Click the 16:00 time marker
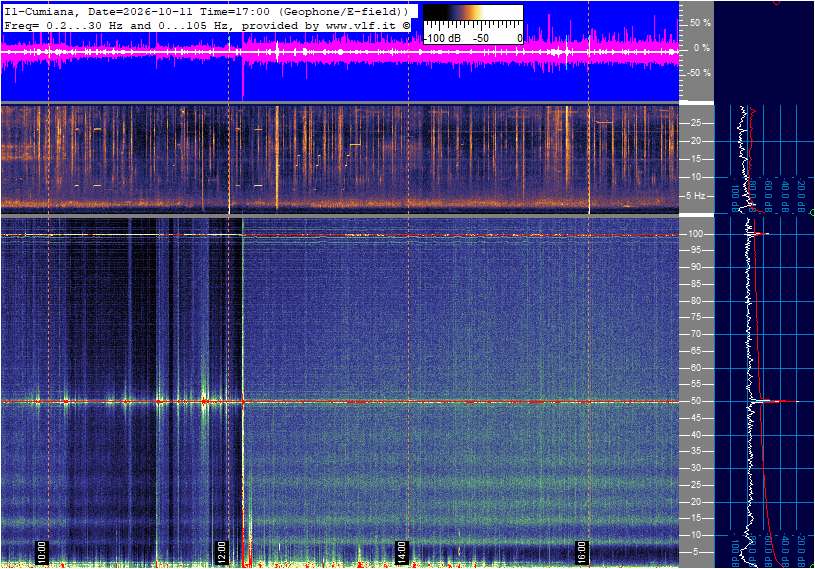The image size is (815, 569). coord(581,552)
